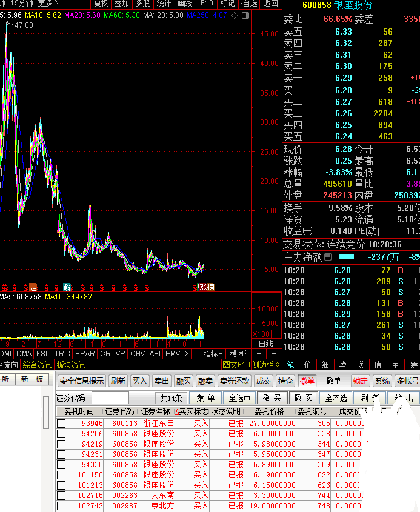
Task: Open the 日线 period selector
Action: pos(266,344)
